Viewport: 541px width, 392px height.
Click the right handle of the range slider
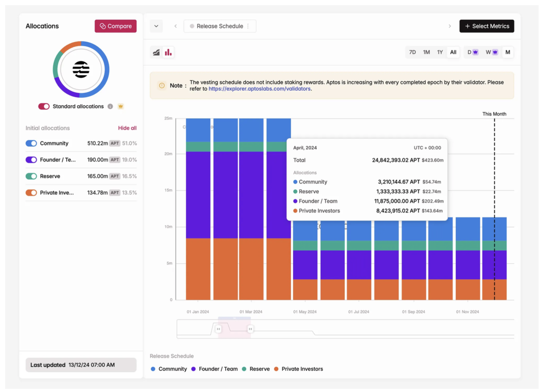[x=250, y=329]
